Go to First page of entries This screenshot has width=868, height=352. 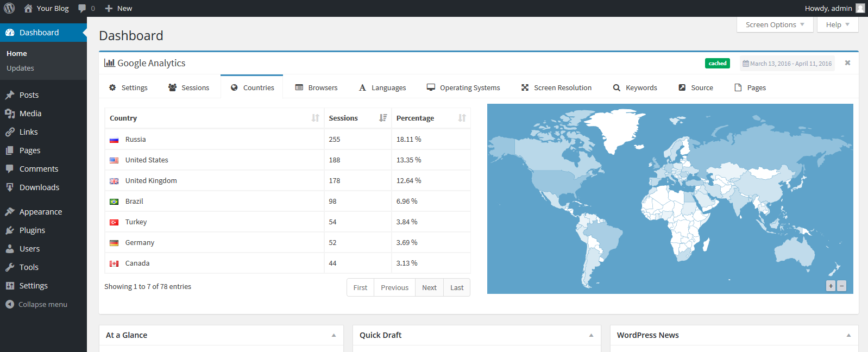(x=360, y=287)
